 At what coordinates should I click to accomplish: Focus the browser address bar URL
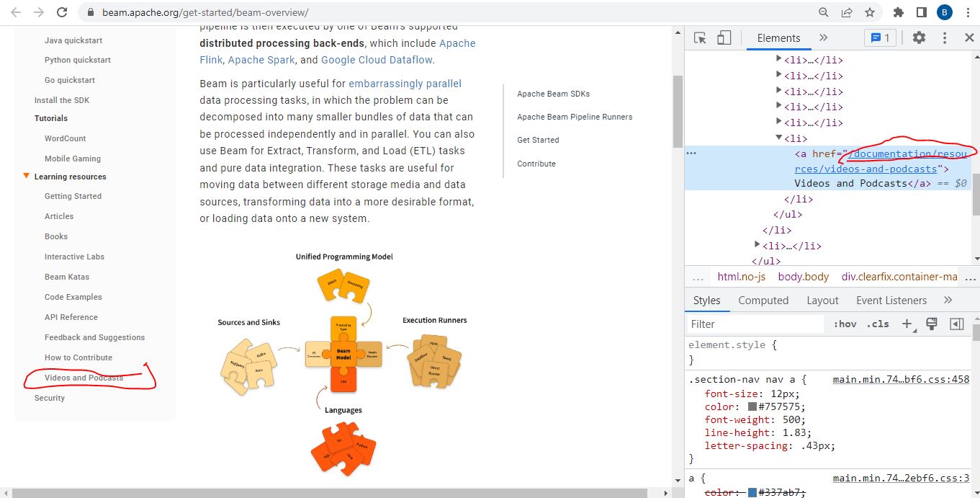(205, 13)
